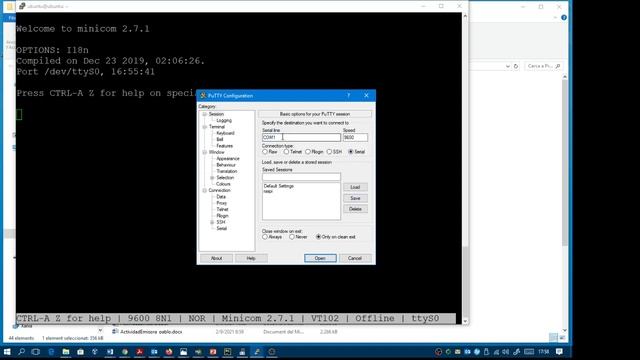Select the raspi saved session
640x360 pixels.
pyautogui.click(x=268, y=191)
